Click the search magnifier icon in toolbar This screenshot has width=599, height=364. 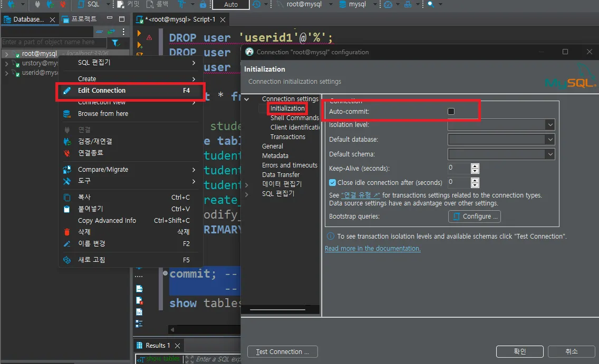tap(431, 4)
